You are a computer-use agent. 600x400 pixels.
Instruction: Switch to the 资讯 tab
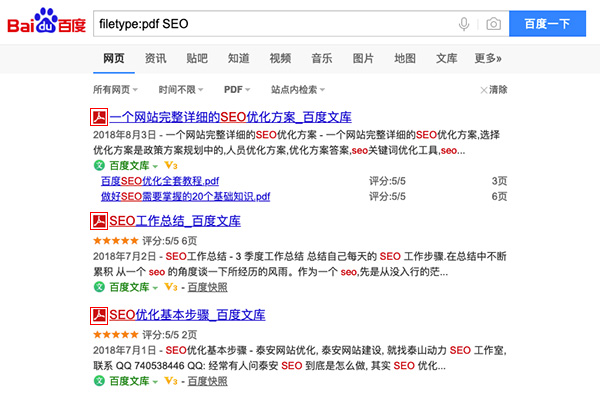155,58
